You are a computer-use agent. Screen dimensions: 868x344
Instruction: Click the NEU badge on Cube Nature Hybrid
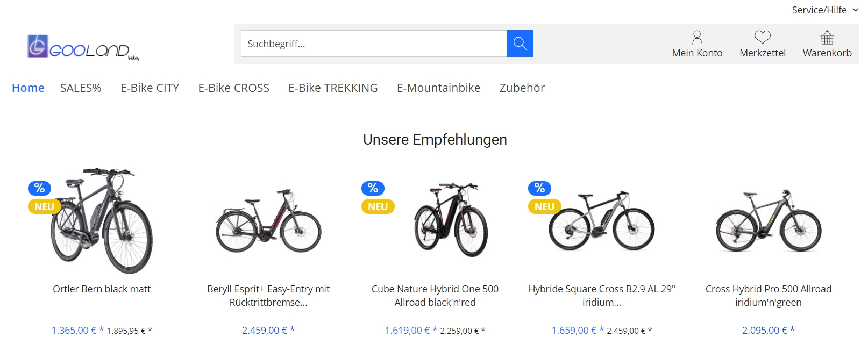pos(378,207)
